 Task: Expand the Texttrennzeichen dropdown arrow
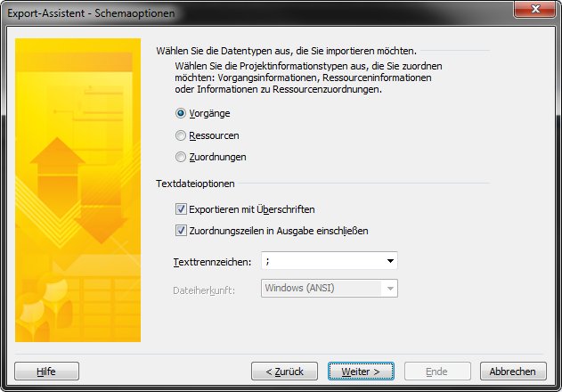(390, 261)
